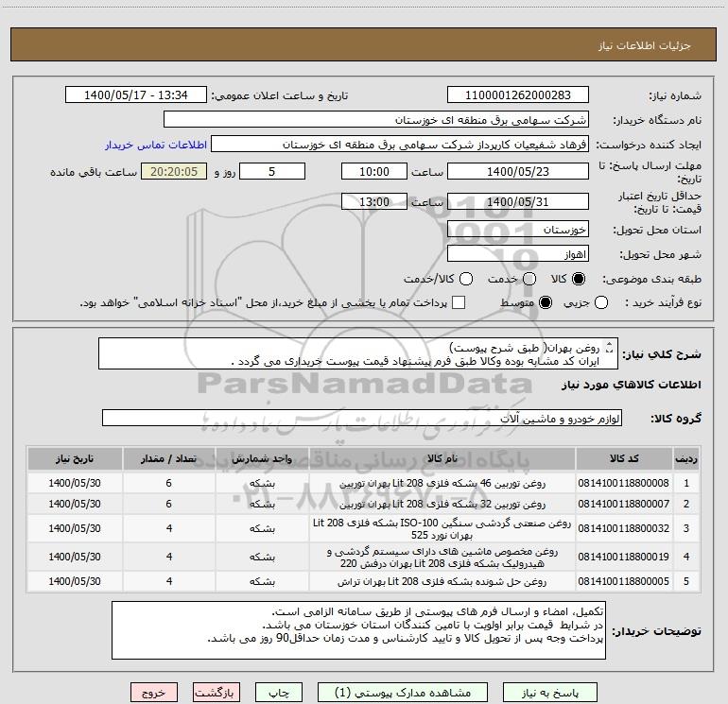728x704 pixels.
Task: Click the شهر محل تحویل اهواز field
Action: pyautogui.click(x=518, y=254)
